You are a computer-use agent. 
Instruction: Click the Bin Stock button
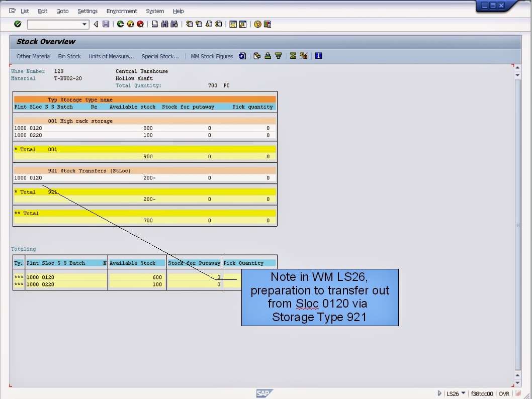pos(69,56)
